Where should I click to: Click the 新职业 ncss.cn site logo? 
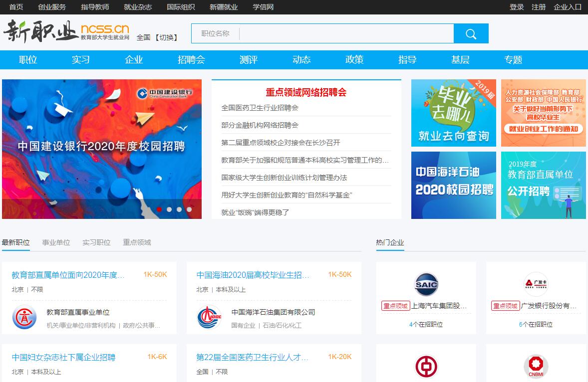click(x=66, y=31)
